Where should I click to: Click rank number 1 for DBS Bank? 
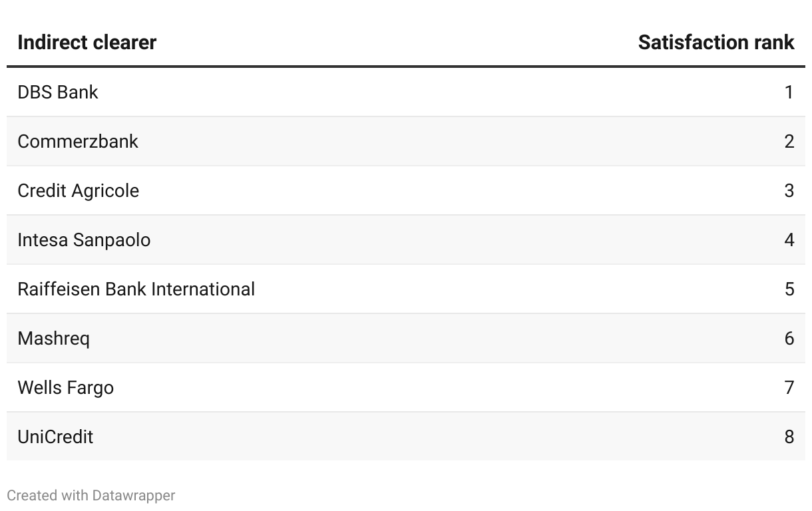pos(789,92)
